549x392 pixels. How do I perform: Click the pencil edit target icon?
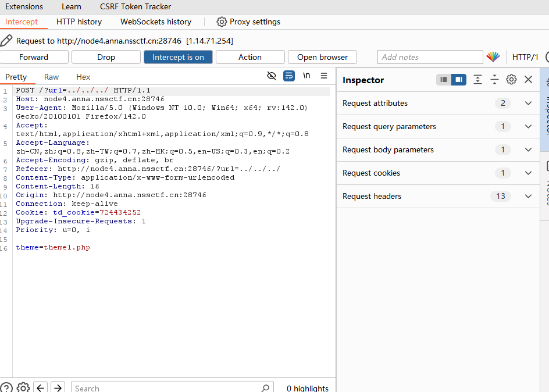click(6, 41)
